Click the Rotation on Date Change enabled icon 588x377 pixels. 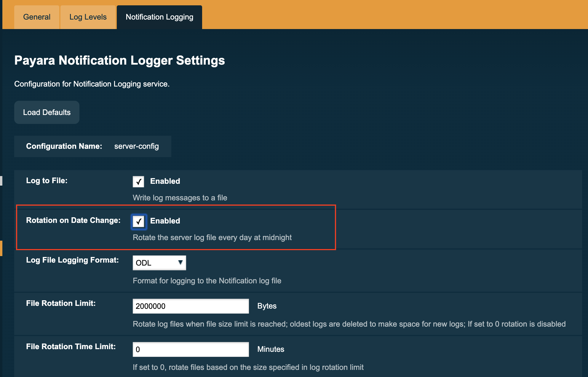pyautogui.click(x=139, y=221)
